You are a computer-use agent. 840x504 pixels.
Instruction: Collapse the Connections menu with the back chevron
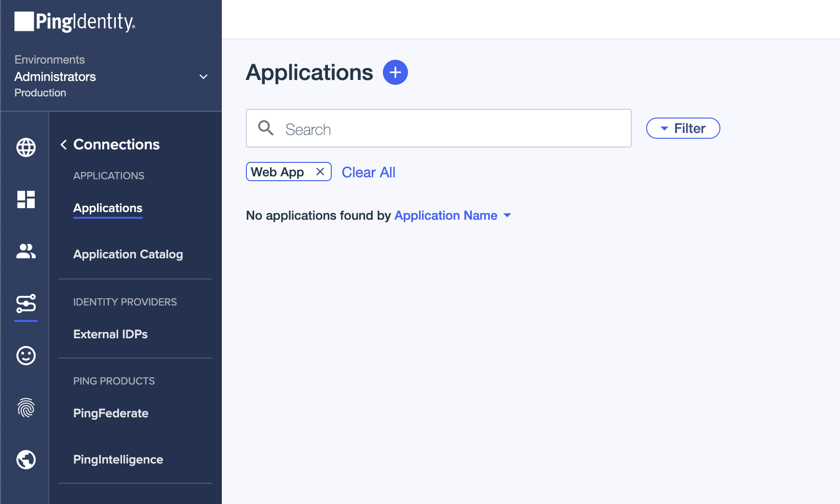point(64,144)
